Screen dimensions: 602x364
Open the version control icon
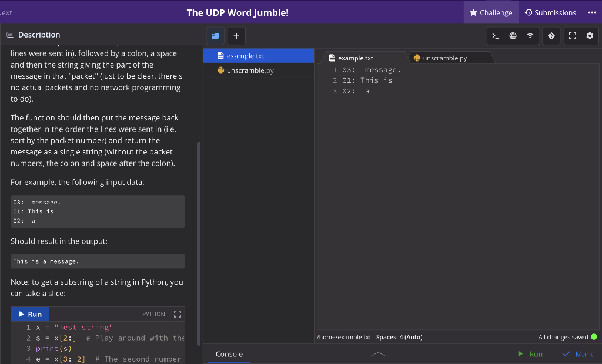pyautogui.click(x=551, y=36)
